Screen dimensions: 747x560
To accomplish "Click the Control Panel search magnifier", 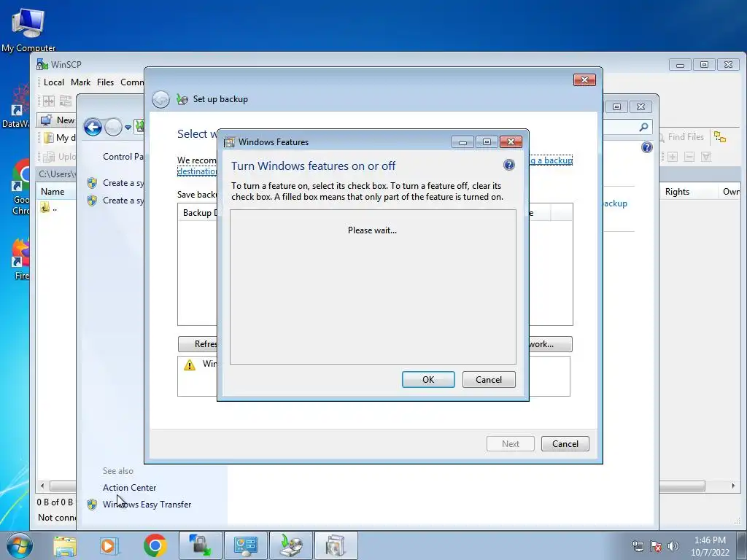I will point(643,127).
